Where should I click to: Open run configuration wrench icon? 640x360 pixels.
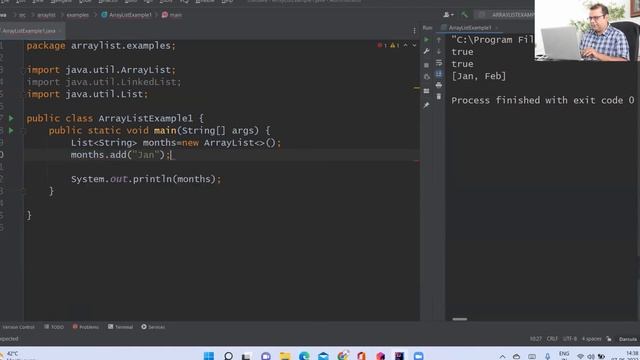click(427, 51)
